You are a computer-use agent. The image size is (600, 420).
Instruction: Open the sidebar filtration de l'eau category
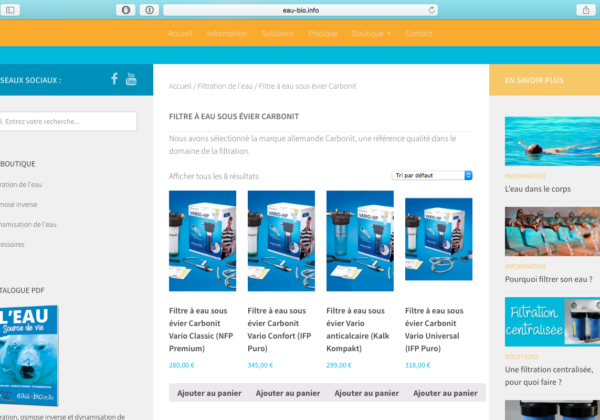21,184
